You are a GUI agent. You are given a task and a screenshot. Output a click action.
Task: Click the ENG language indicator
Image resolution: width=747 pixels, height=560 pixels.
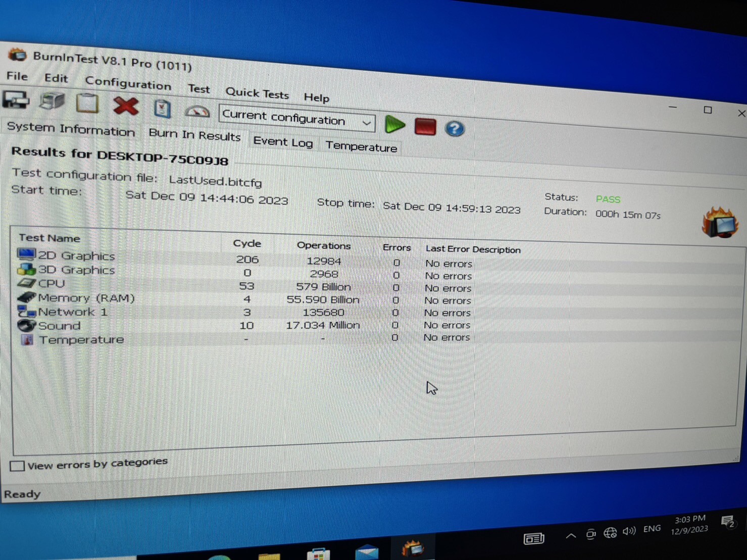(x=652, y=529)
